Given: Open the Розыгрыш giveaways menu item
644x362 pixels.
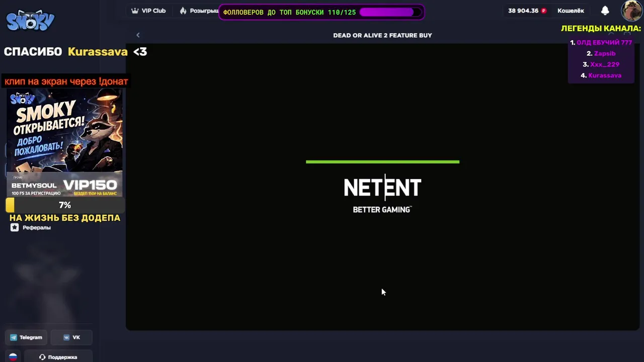Looking at the screenshot, I should point(199,11).
